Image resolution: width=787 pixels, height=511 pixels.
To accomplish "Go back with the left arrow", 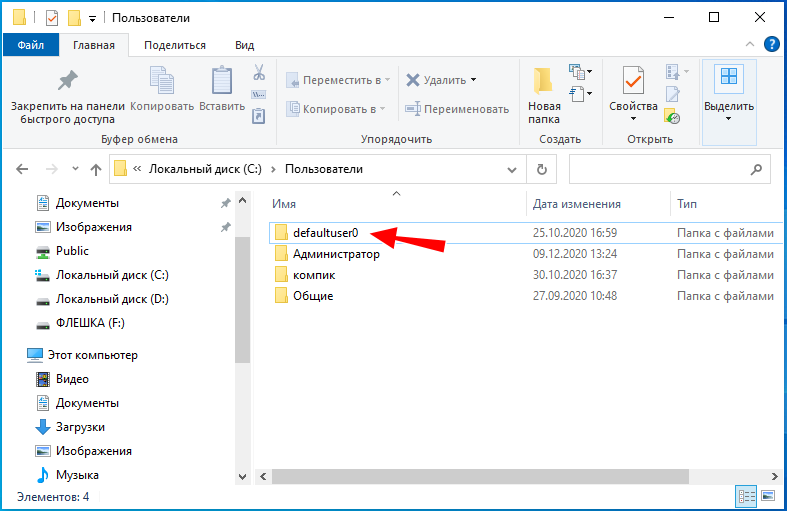I will 22,169.
